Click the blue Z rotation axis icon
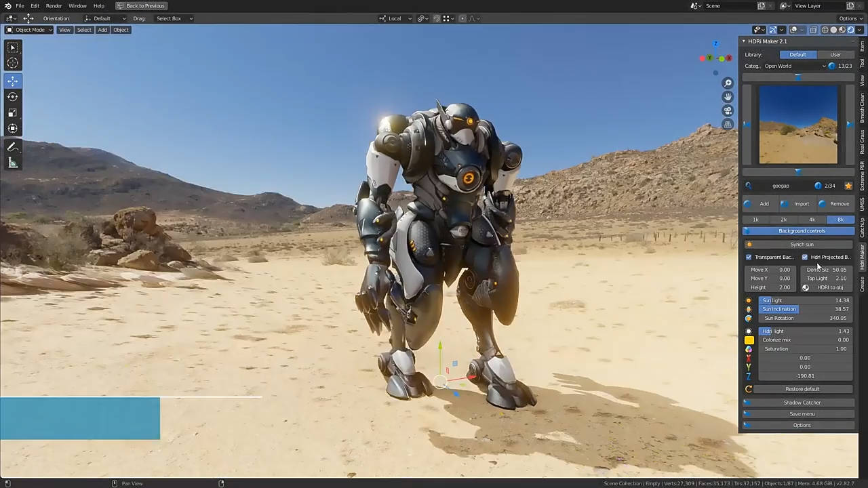 click(x=749, y=376)
